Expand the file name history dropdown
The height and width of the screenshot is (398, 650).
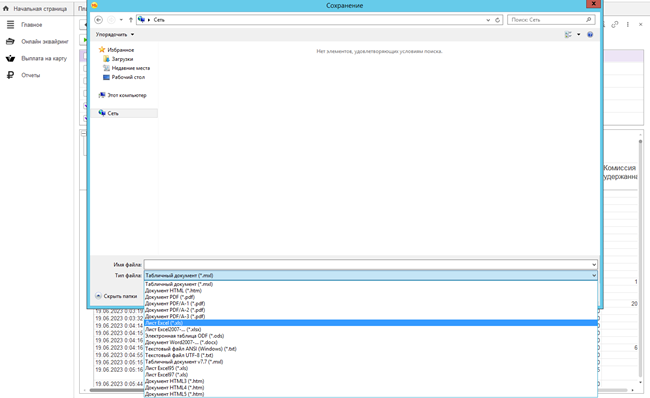(594, 265)
